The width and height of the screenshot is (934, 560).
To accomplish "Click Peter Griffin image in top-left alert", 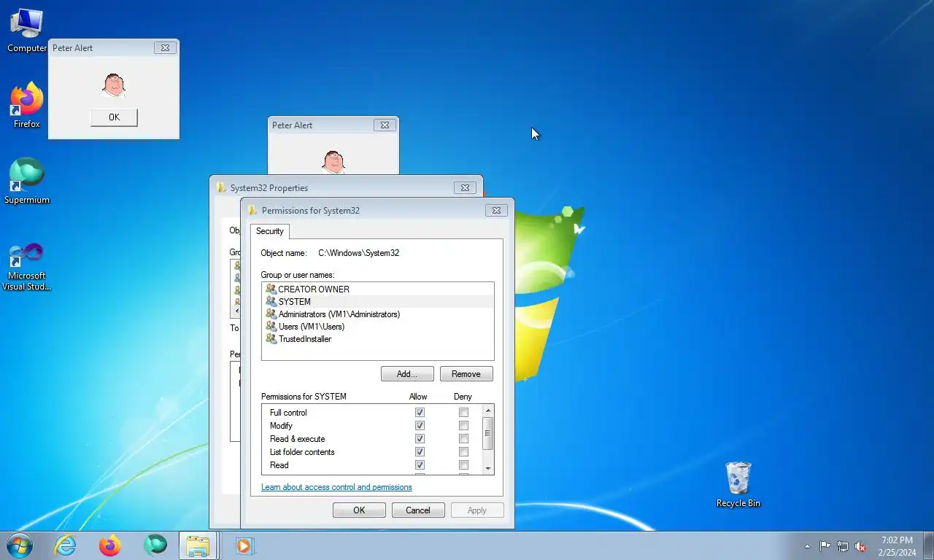I will 114,85.
